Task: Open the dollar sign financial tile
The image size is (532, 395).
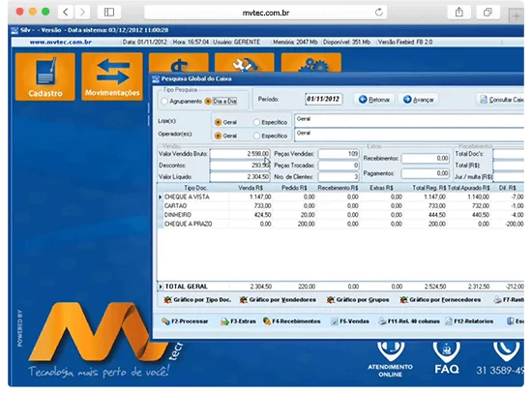Action: (x=179, y=63)
